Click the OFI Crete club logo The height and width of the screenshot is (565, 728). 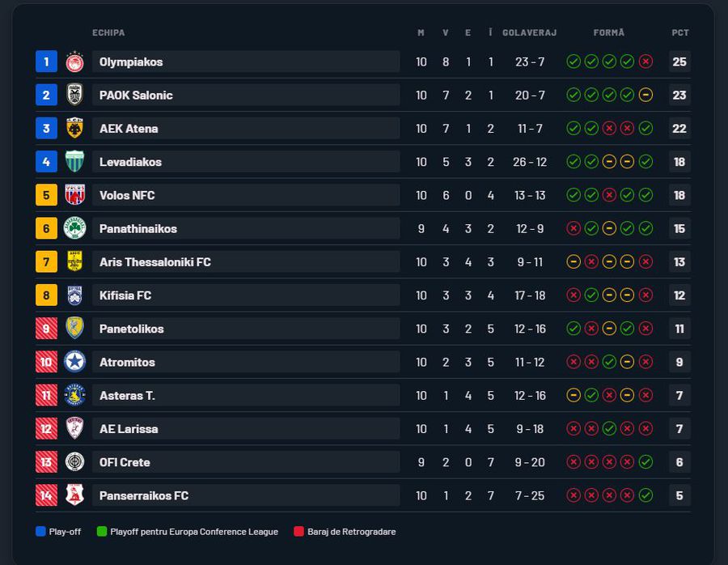[x=74, y=462]
